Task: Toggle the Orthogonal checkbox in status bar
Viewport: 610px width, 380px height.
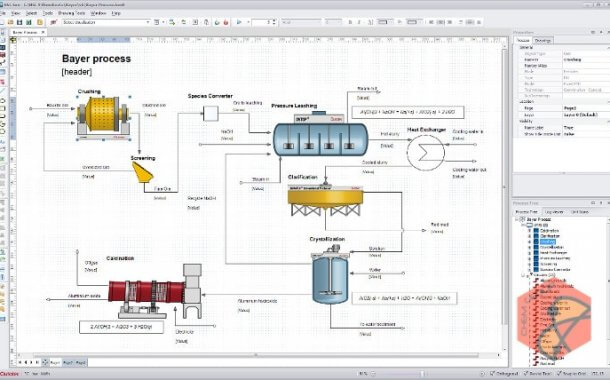Action: point(492,373)
